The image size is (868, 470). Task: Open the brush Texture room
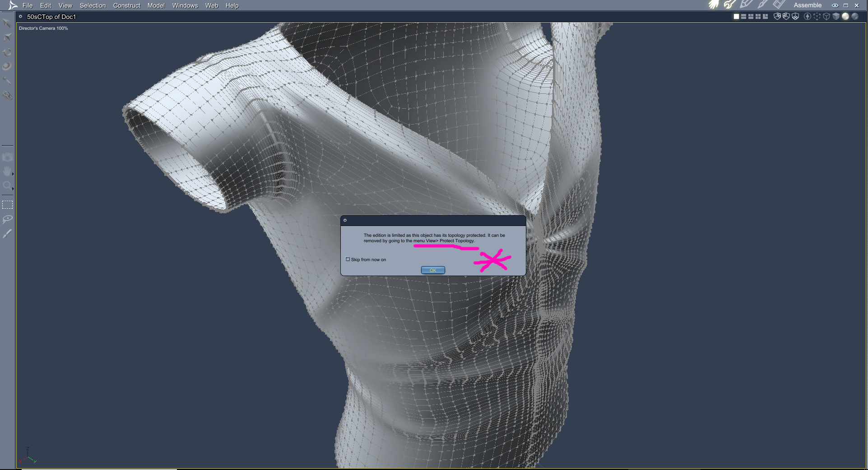tap(763, 5)
